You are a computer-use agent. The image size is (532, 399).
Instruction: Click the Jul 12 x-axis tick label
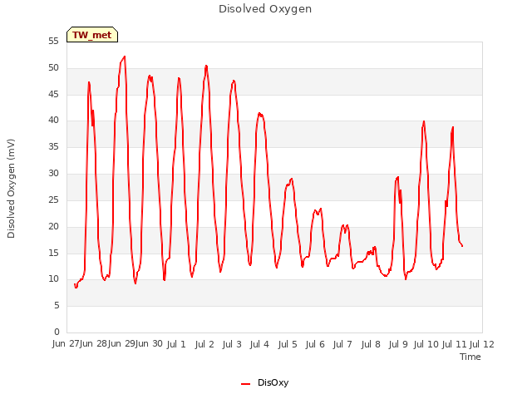click(482, 344)
